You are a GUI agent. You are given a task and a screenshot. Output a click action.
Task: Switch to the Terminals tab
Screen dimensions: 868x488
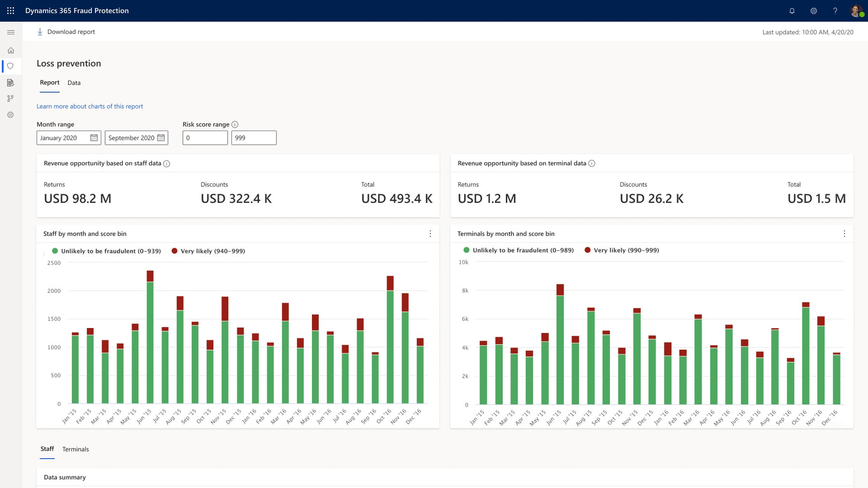(x=75, y=449)
